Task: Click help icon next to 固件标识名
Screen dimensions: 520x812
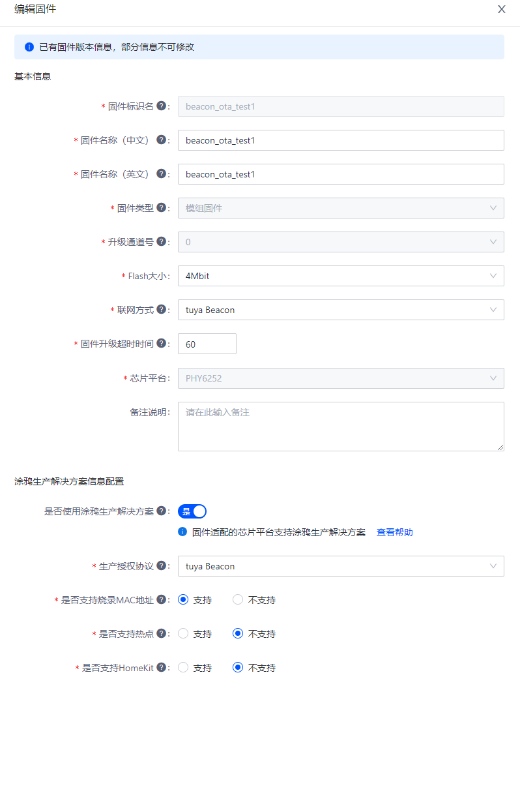Action: point(161,106)
